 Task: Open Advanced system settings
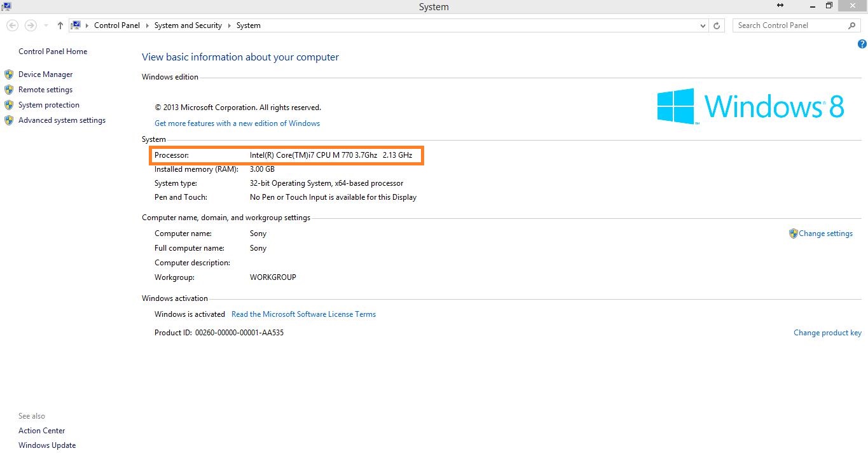click(x=62, y=120)
